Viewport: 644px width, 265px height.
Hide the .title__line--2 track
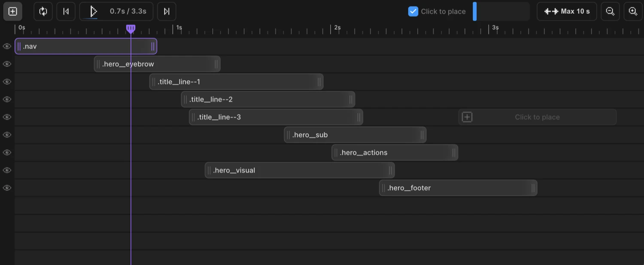click(7, 99)
